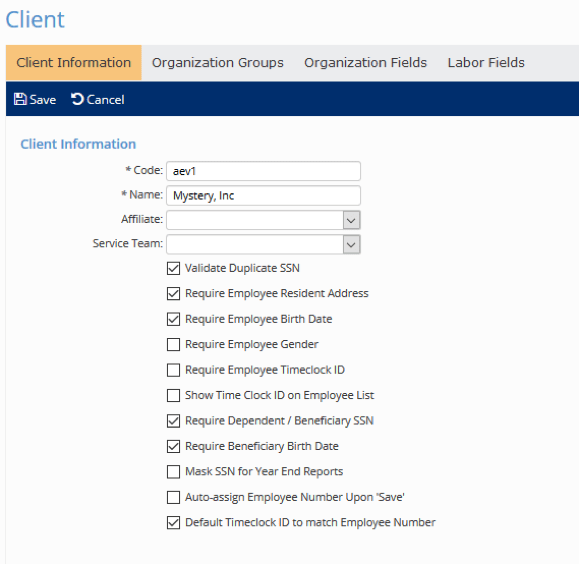Uncheck Validate Duplicate SSN checkbox
The height and width of the screenshot is (564, 579).
point(174,269)
